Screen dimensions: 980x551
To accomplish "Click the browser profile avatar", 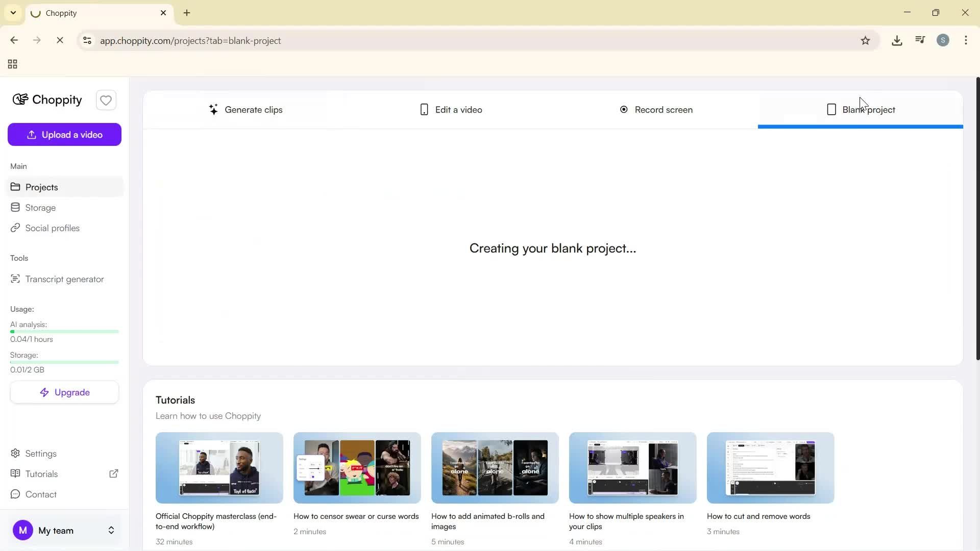I will tap(943, 40).
